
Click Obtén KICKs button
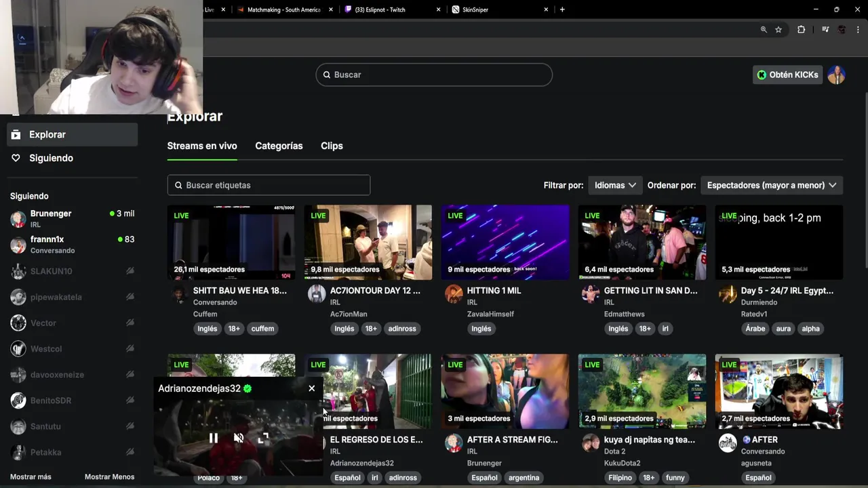pos(787,75)
